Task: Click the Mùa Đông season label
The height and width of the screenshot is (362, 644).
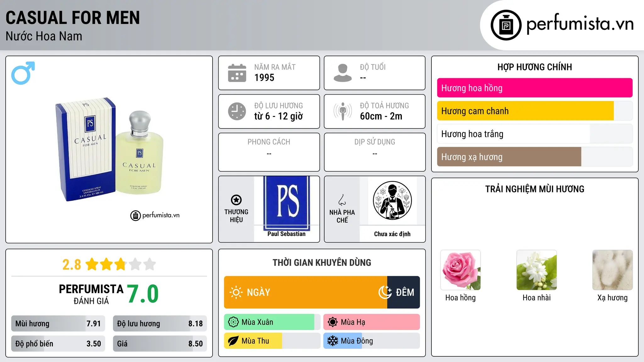Action: [357, 341]
